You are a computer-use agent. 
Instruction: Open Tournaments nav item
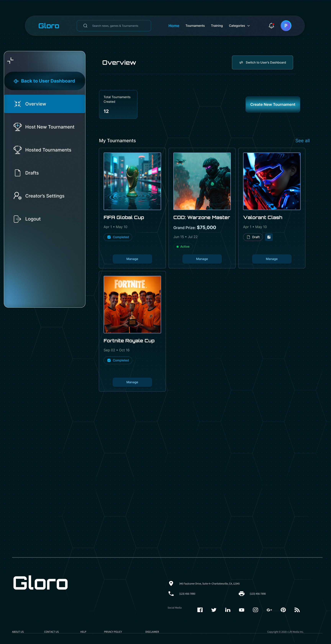[195, 26]
